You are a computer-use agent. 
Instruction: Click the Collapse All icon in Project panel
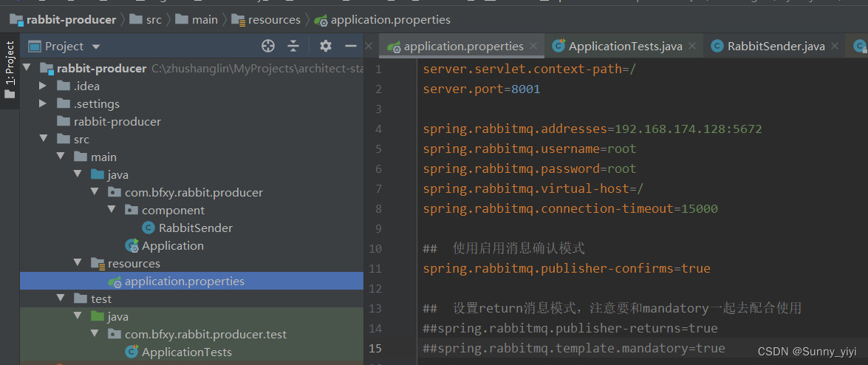click(293, 46)
